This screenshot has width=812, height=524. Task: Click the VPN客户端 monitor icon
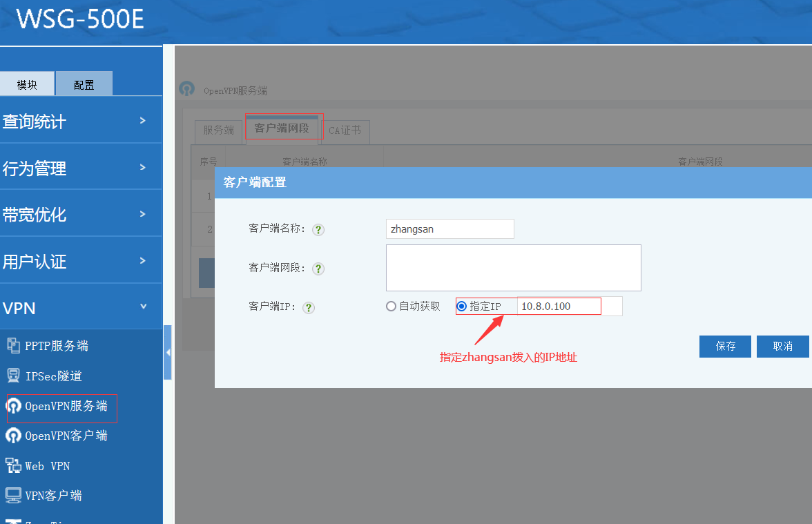click(x=13, y=495)
